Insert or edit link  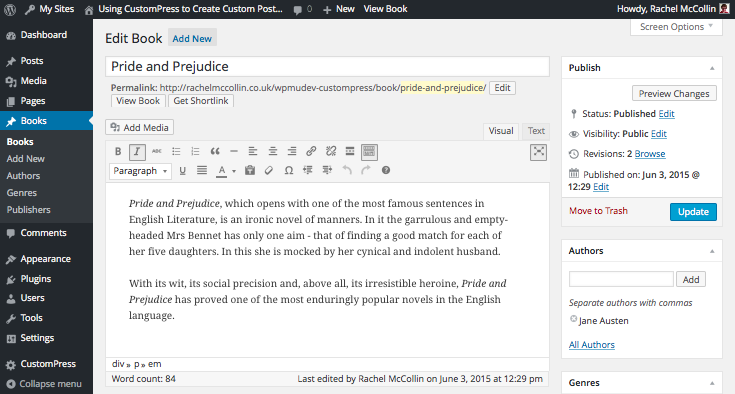(311, 151)
